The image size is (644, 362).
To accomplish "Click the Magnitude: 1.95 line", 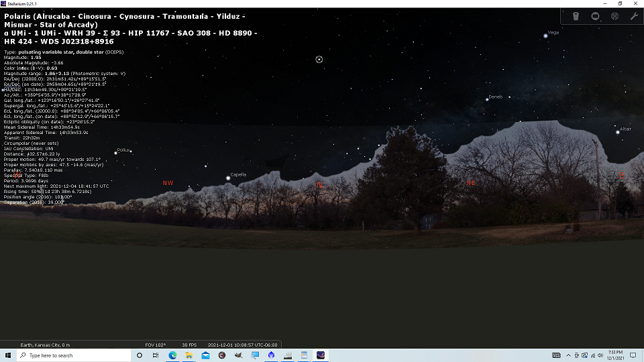I will 23,58.
